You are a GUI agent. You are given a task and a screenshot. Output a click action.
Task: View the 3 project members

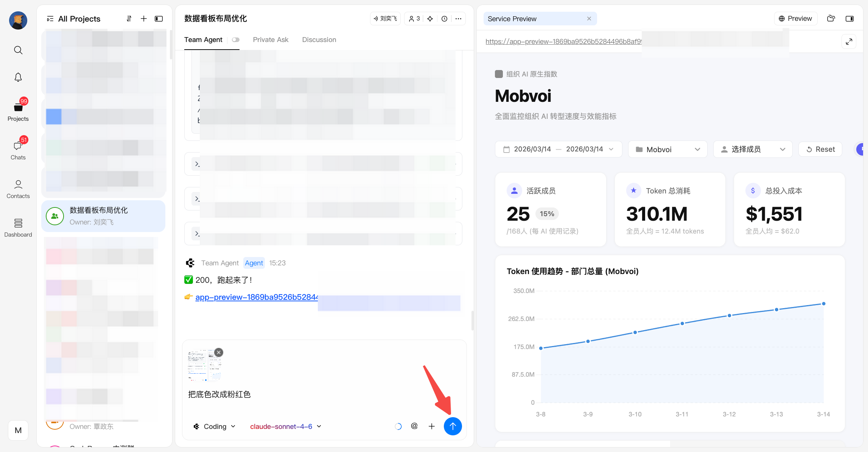click(x=414, y=19)
